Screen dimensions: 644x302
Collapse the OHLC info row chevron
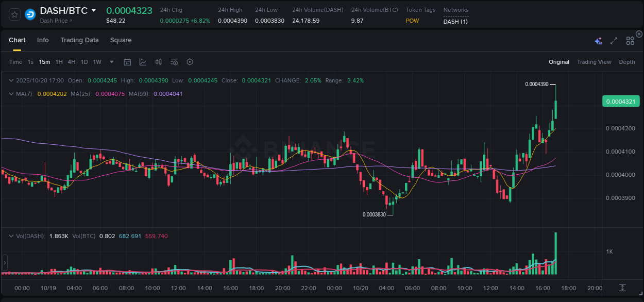[x=11, y=80]
